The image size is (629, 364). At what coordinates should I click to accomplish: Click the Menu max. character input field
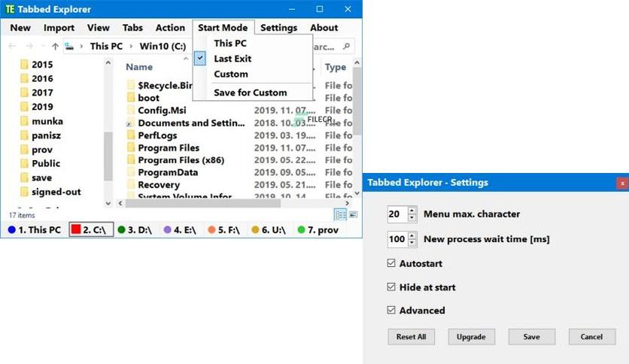397,214
